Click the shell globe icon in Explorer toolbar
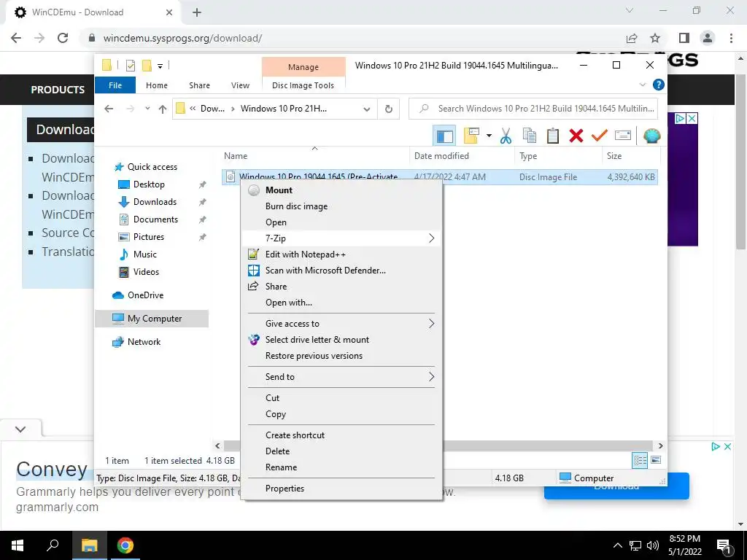Image resolution: width=747 pixels, height=560 pixels. (x=651, y=136)
